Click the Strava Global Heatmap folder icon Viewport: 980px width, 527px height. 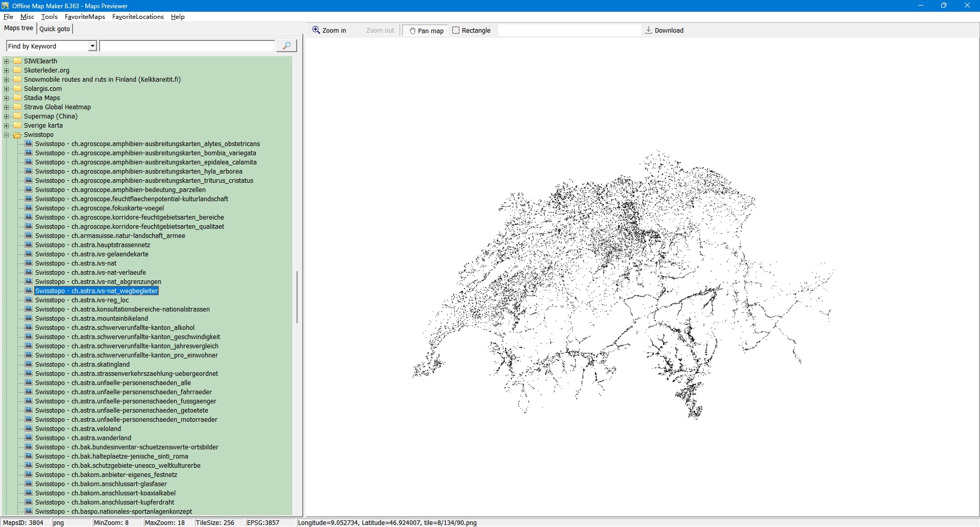[17, 107]
